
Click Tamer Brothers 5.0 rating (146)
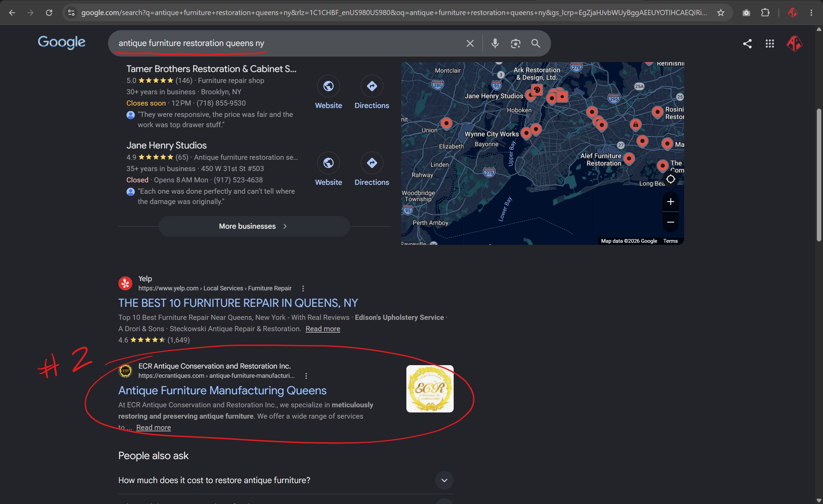pyautogui.click(x=159, y=81)
